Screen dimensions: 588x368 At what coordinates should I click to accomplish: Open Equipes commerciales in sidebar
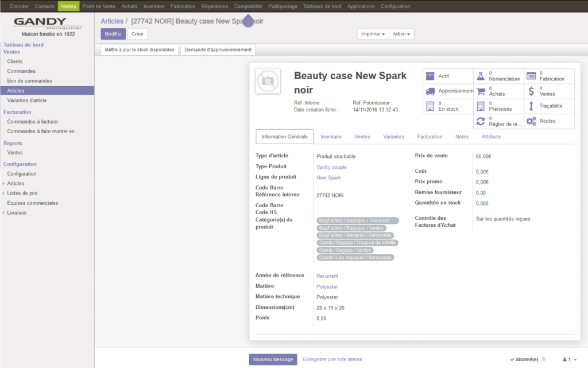coord(33,203)
